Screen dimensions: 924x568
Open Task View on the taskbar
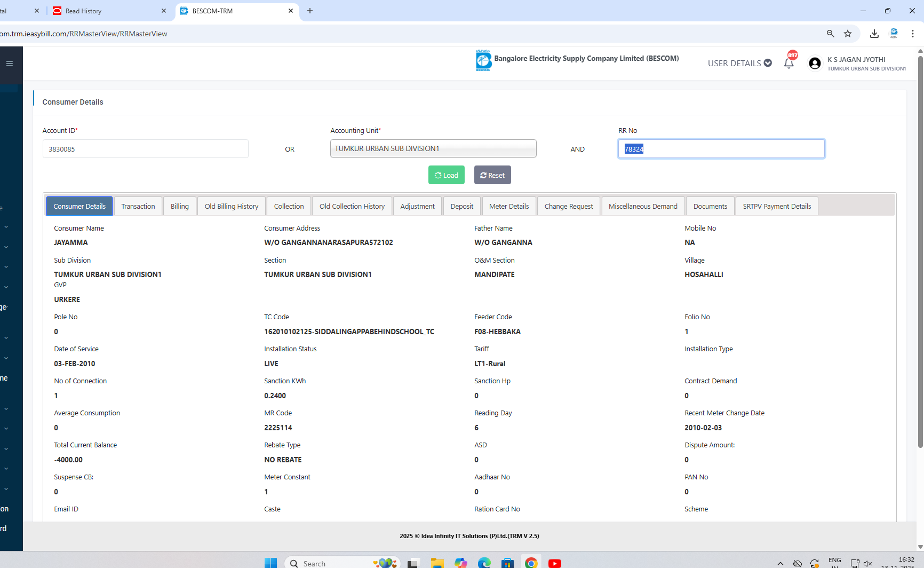(413, 563)
